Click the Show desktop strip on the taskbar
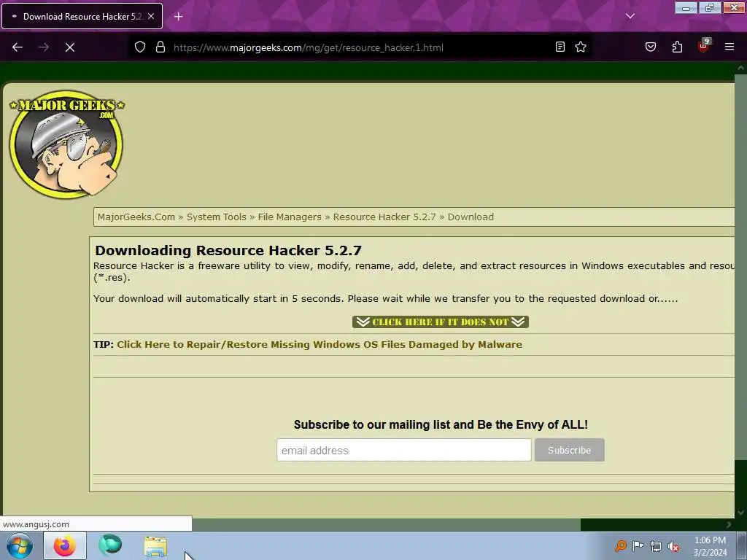Viewport: 747px width, 560px height. coord(742,545)
